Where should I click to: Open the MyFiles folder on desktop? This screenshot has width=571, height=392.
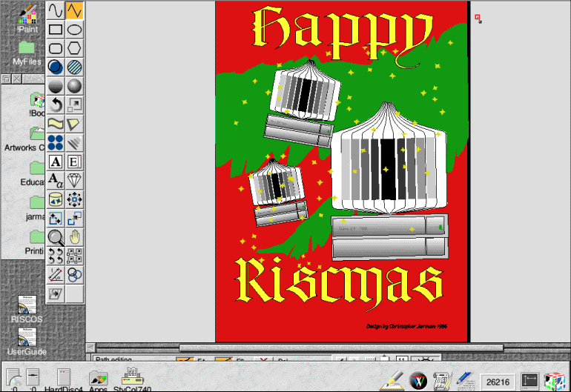27,50
